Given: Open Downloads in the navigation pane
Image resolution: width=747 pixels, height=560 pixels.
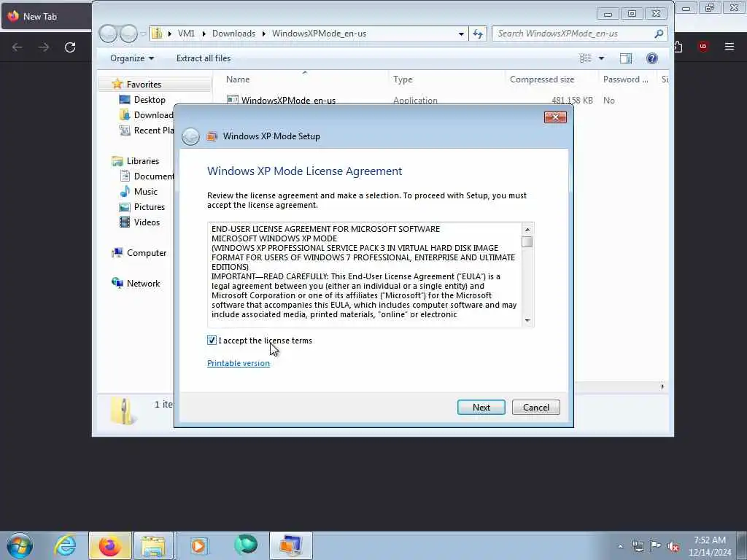Looking at the screenshot, I should 147,114.
